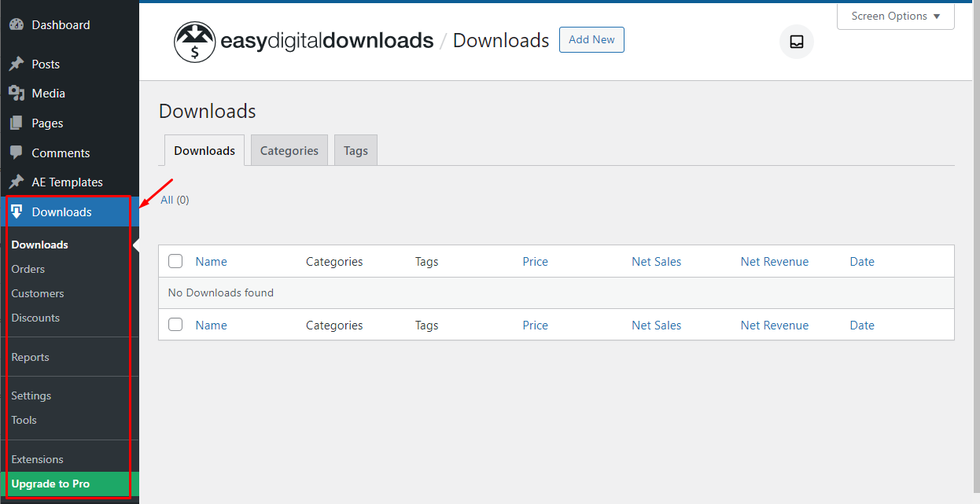Open the All (0) filter link
The width and height of the screenshot is (980, 504).
(174, 200)
